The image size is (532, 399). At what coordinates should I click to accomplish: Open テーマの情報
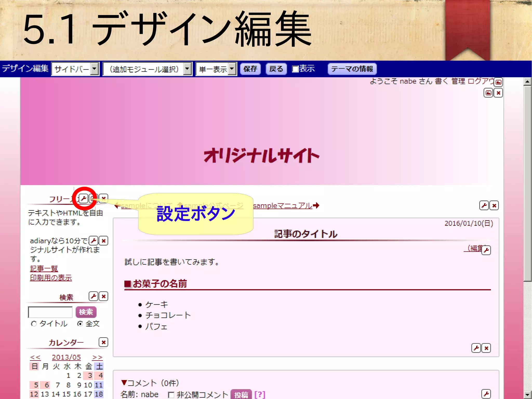coord(352,69)
